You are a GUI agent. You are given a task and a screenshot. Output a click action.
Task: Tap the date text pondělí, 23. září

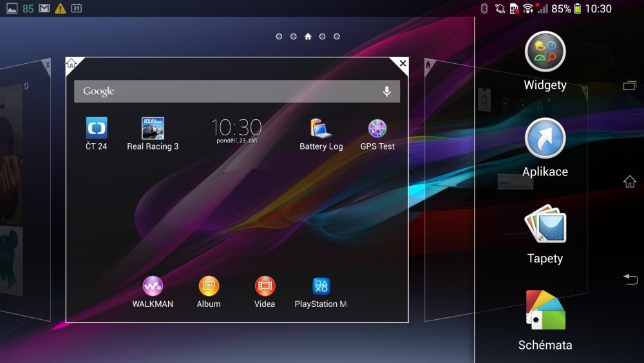(237, 141)
